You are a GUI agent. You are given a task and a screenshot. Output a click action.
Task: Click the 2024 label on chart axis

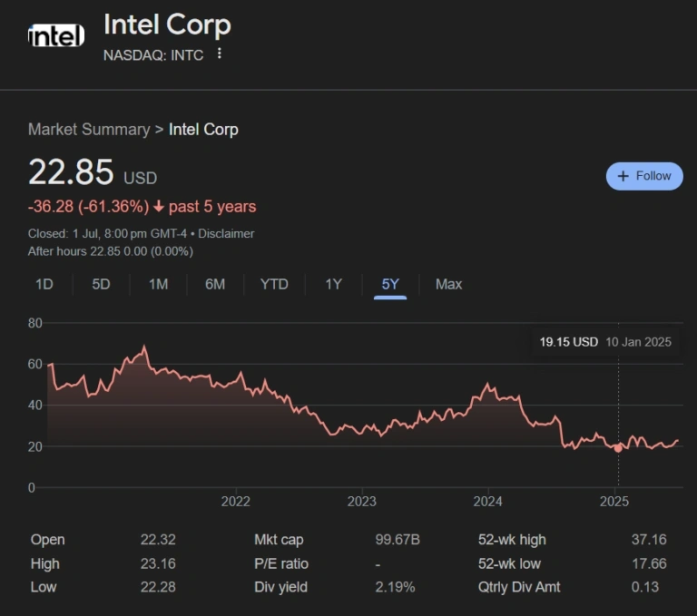487,502
